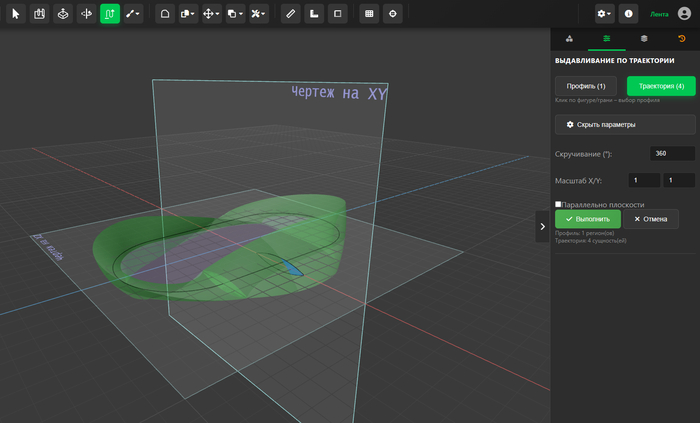Screen dimensions: 700x423
Task: Click the Профиль (1) button
Action: point(586,86)
